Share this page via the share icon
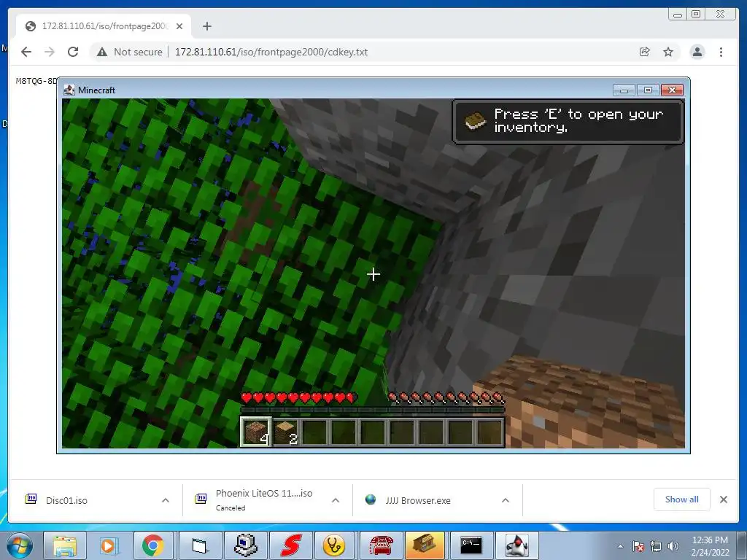 point(644,52)
